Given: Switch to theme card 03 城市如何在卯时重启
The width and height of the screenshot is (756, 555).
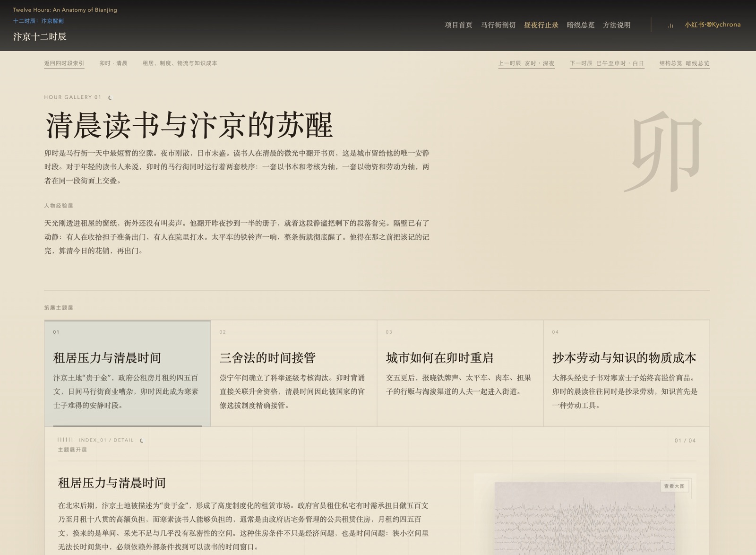Looking at the screenshot, I should [460, 373].
